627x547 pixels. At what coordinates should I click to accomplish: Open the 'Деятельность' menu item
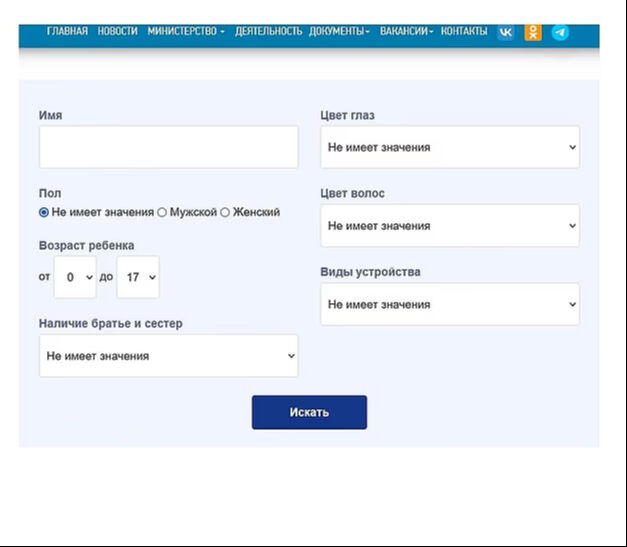click(x=268, y=31)
